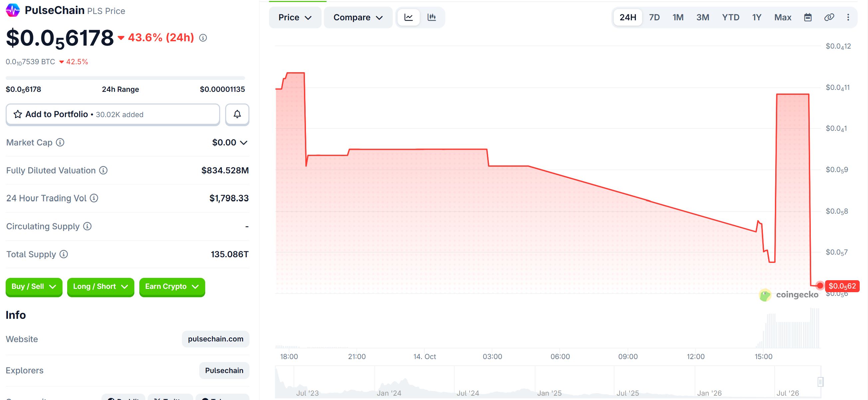Open 24 Hour Trading Vol info icon
This screenshot has height=400, width=868.
click(94, 198)
